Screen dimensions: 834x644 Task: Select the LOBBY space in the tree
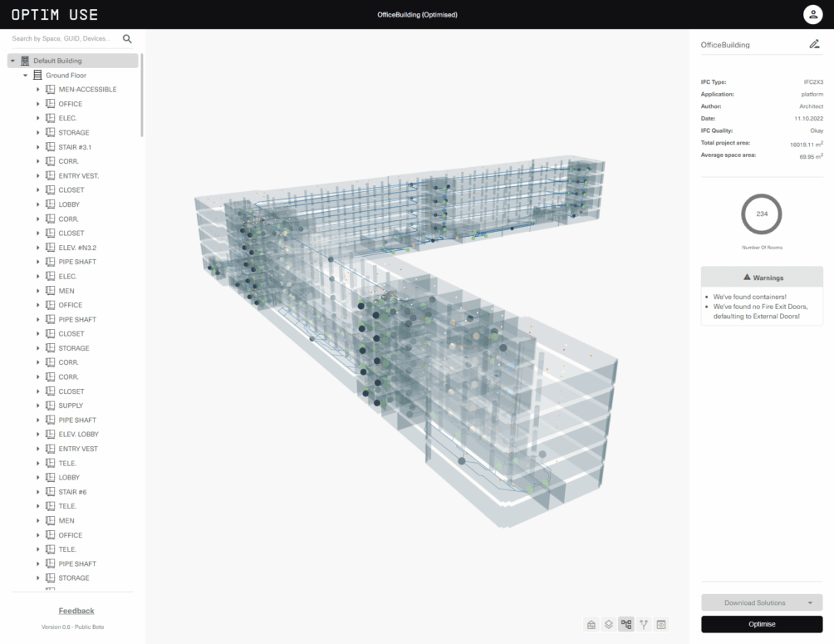pyautogui.click(x=69, y=204)
